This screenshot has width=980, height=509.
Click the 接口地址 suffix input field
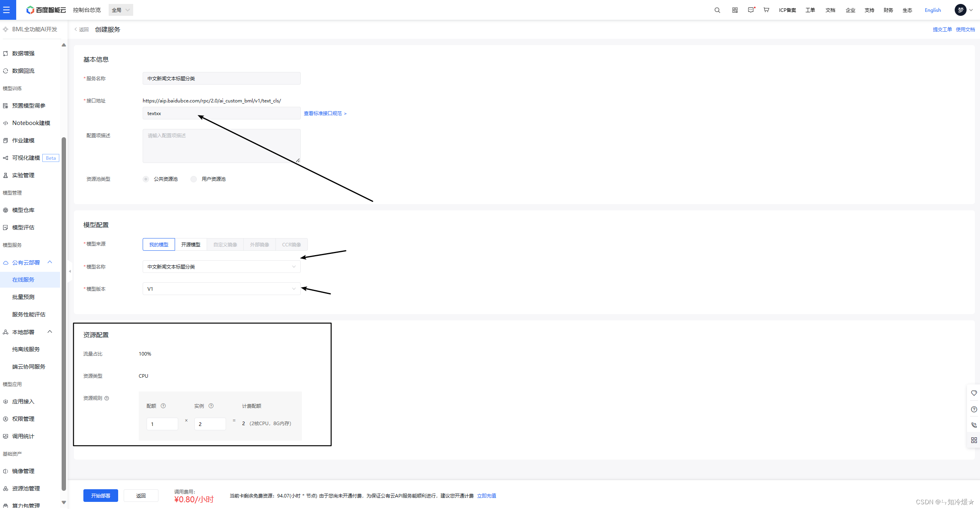[221, 113]
